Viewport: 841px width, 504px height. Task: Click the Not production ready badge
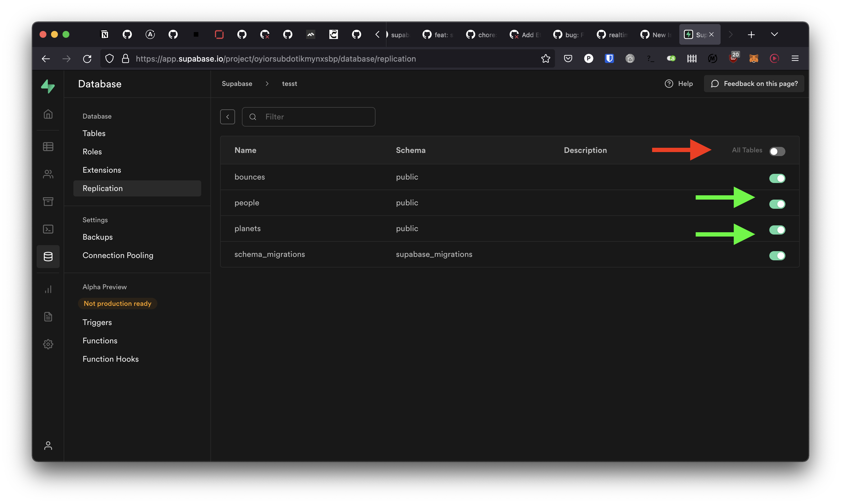pyautogui.click(x=117, y=304)
